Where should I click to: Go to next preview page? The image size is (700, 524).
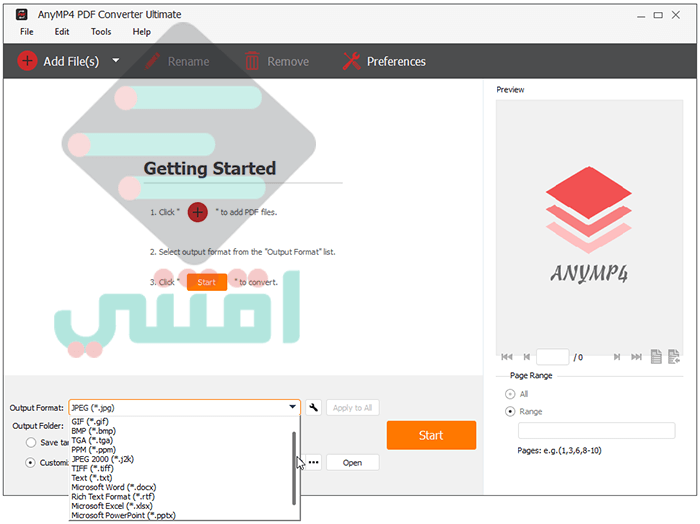tap(617, 357)
